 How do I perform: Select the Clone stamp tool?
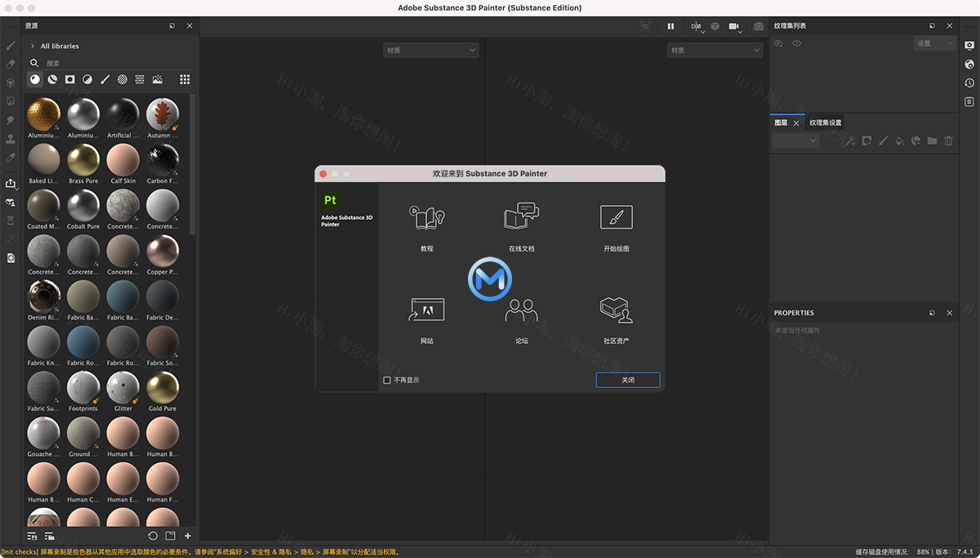tap(11, 139)
